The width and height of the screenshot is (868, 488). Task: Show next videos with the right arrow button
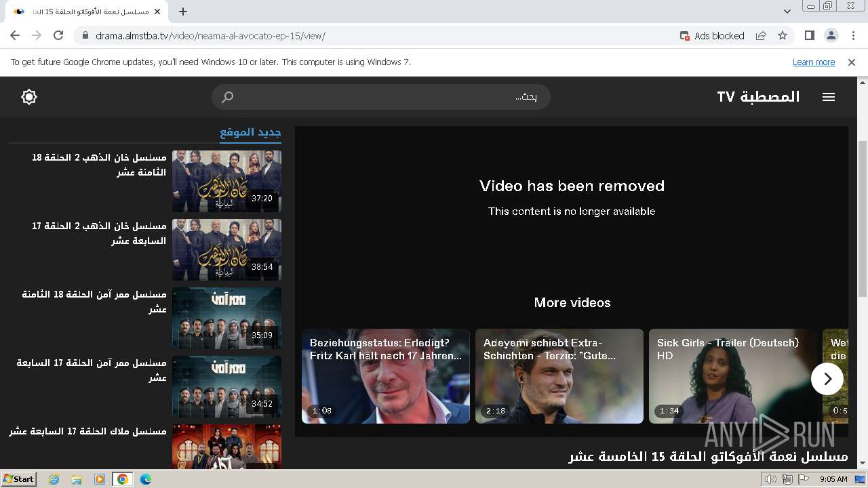point(827,379)
